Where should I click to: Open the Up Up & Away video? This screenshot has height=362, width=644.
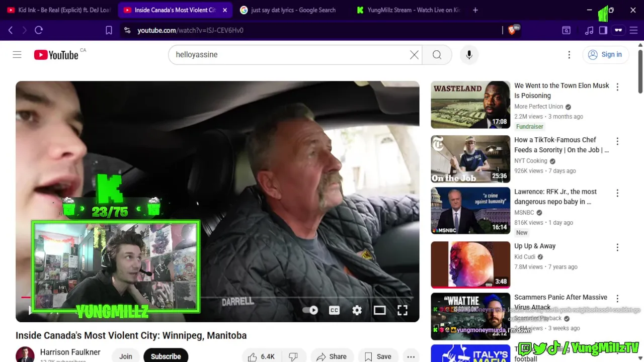click(535, 246)
